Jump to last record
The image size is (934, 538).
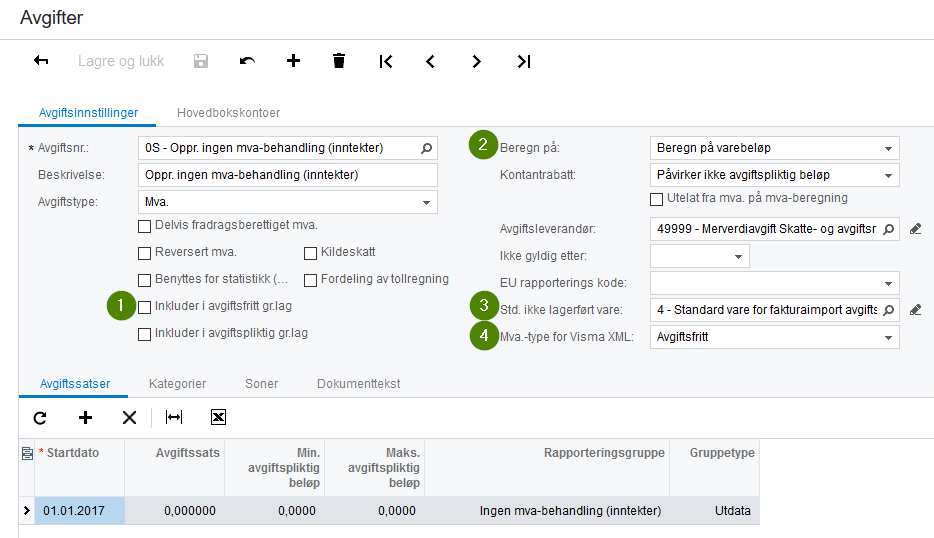524,61
